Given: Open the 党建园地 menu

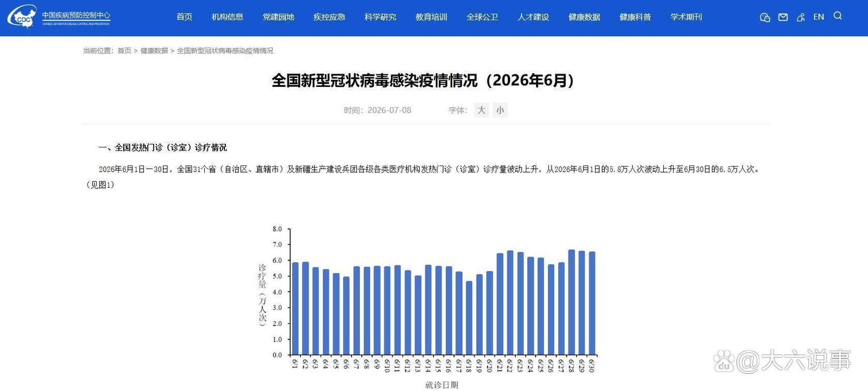Looking at the screenshot, I should tap(278, 17).
